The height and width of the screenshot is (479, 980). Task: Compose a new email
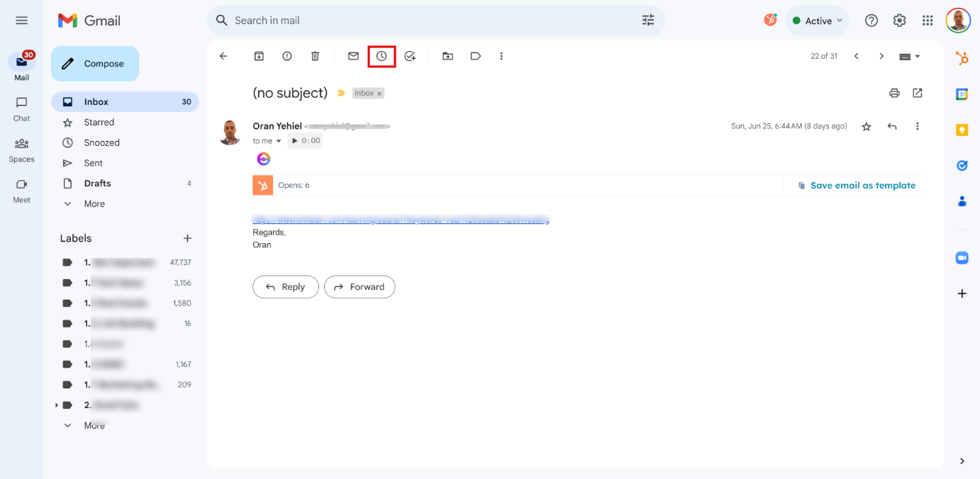click(x=95, y=64)
